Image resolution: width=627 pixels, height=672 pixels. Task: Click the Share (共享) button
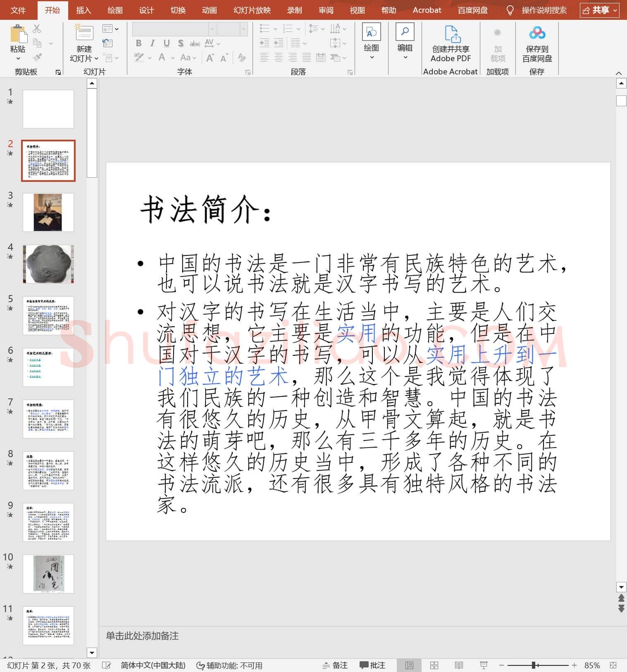pos(599,10)
